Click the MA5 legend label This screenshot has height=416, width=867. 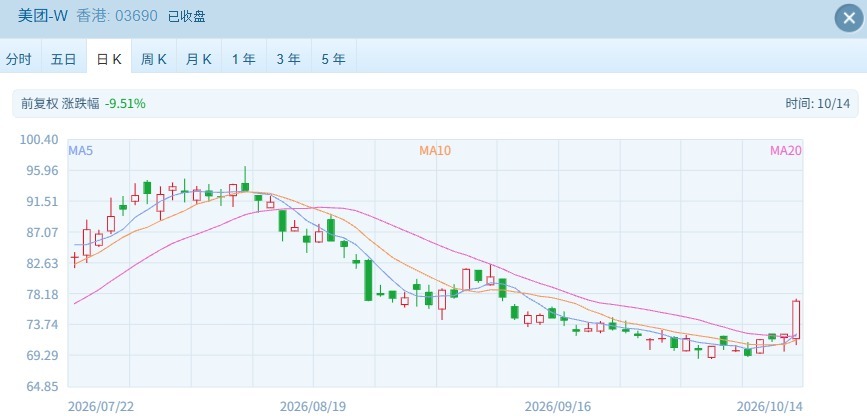coord(81,150)
